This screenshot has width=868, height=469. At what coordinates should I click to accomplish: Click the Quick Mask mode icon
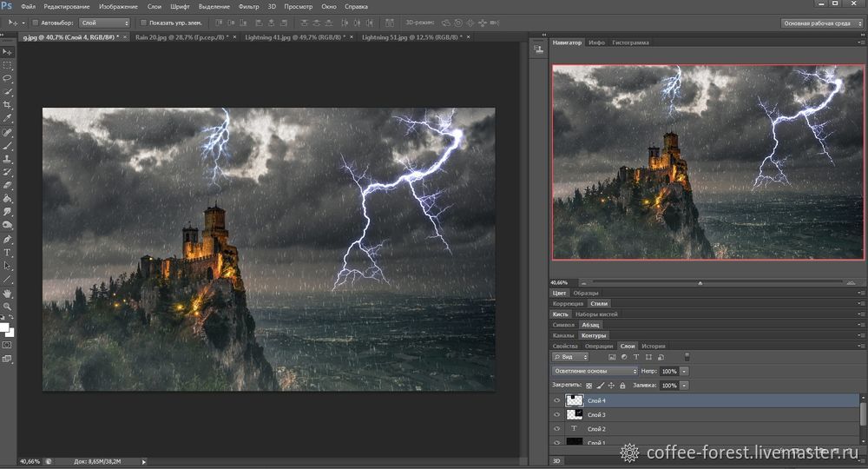pyautogui.click(x=8, y=345)
